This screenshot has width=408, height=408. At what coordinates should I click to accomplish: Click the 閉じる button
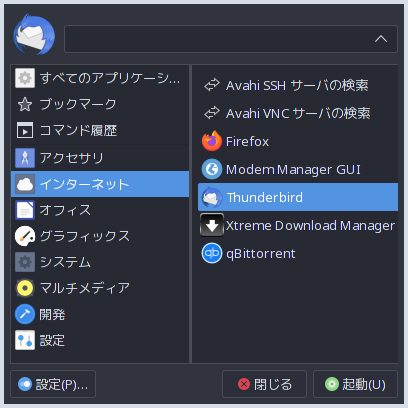tap(264, 384)
